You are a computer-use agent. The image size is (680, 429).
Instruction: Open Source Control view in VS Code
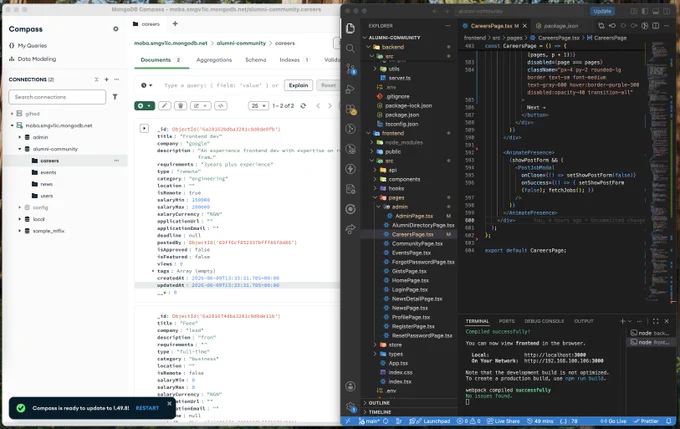(350, 69)
